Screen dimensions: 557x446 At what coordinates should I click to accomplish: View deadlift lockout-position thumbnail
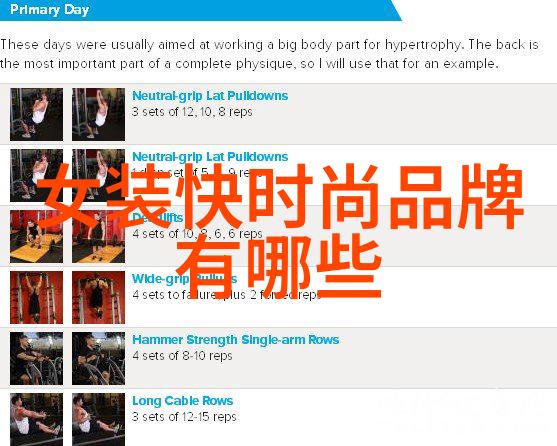[x=98, y=236]
